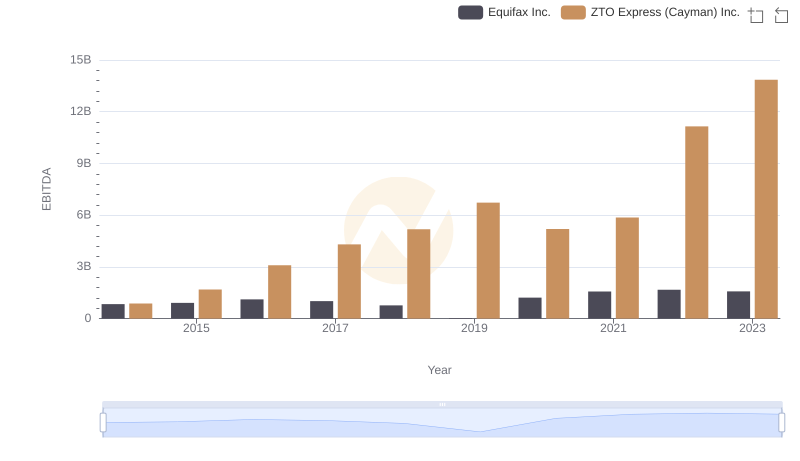The image size is (800, 461).
Task: Click the area zoom icon
Action: [756, 15]
